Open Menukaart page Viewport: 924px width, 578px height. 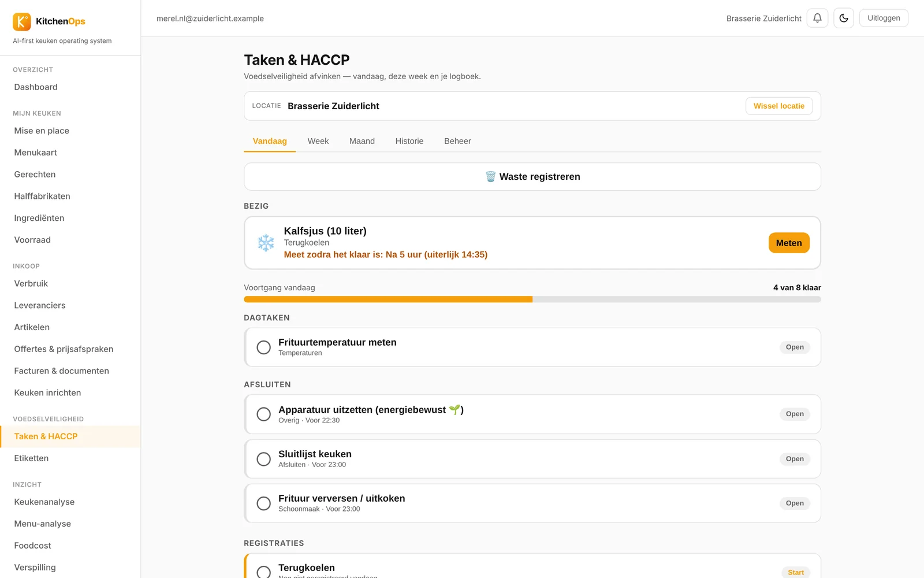[x=36, y=153]
